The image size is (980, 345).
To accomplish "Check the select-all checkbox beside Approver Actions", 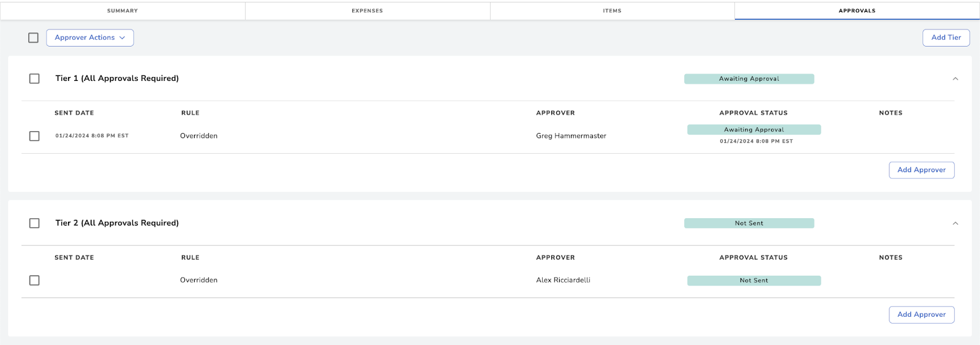I will (x=34, y=38).
